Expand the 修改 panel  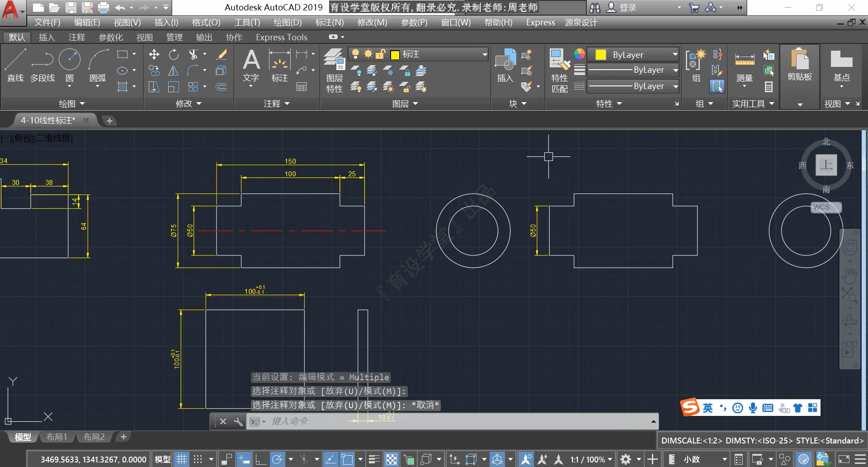click(x=189, y=104)
